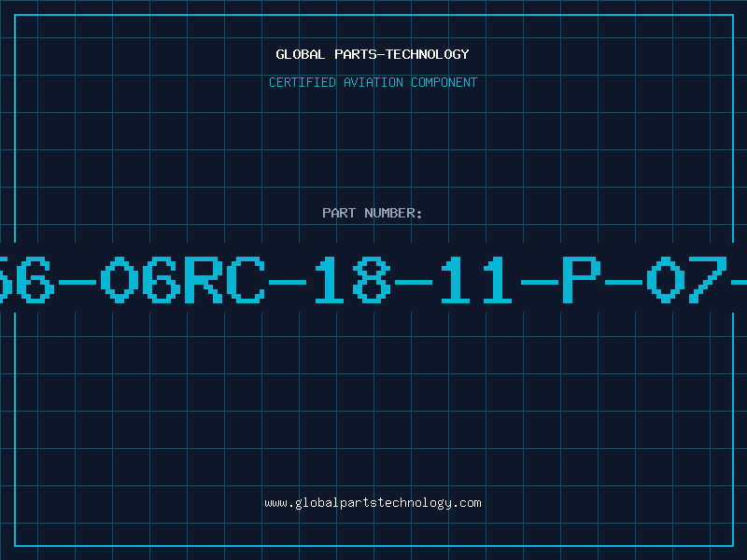Image resolution: width=747 pixels, height=560 pixels.
Task: Click the PART NUMBER: label
Action: [372, 213]
